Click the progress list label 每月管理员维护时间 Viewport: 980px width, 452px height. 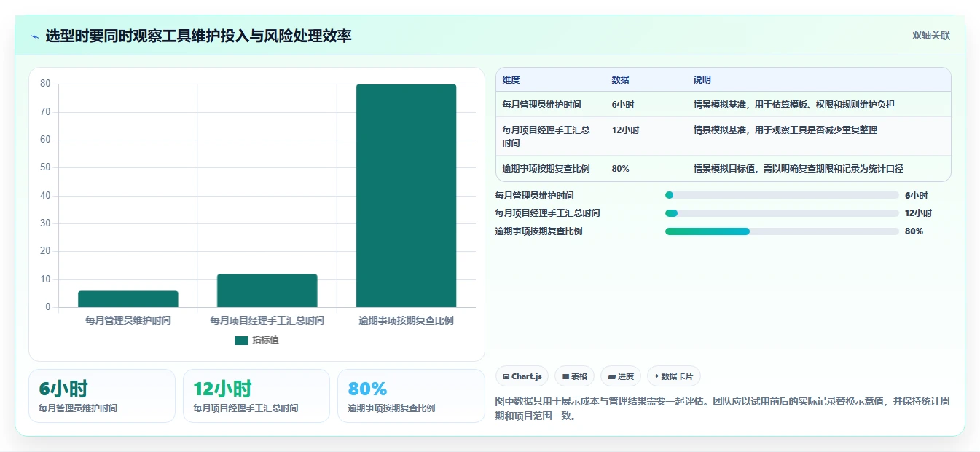click(534, 196)
